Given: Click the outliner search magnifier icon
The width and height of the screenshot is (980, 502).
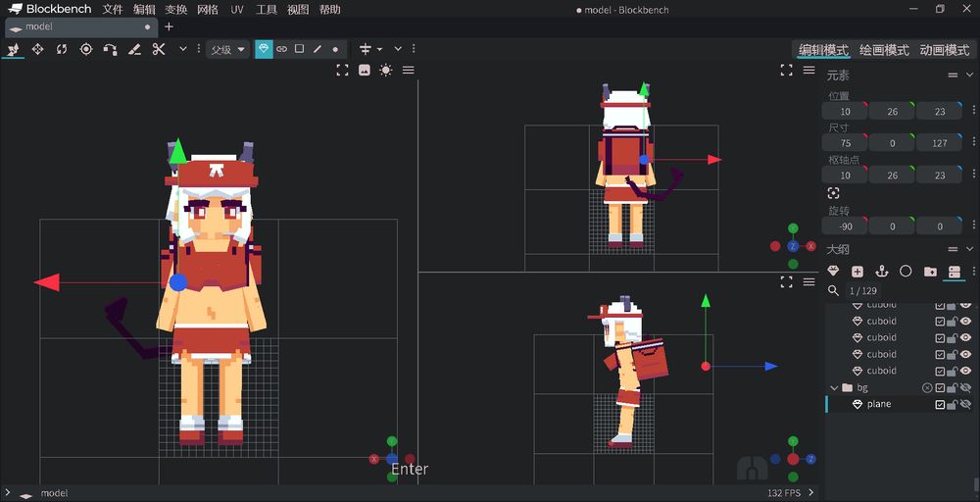Looking at the screenshot, I should point(833,290).
